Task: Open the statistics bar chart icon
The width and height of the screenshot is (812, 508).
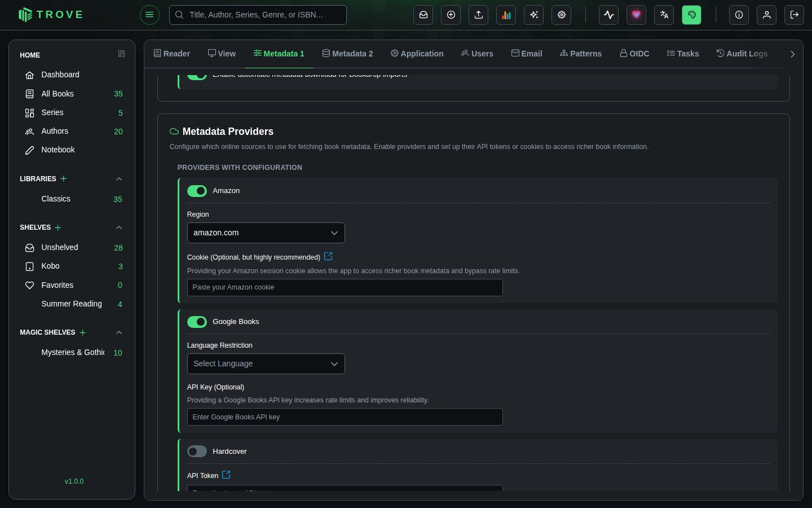Action: pos(506,15)
